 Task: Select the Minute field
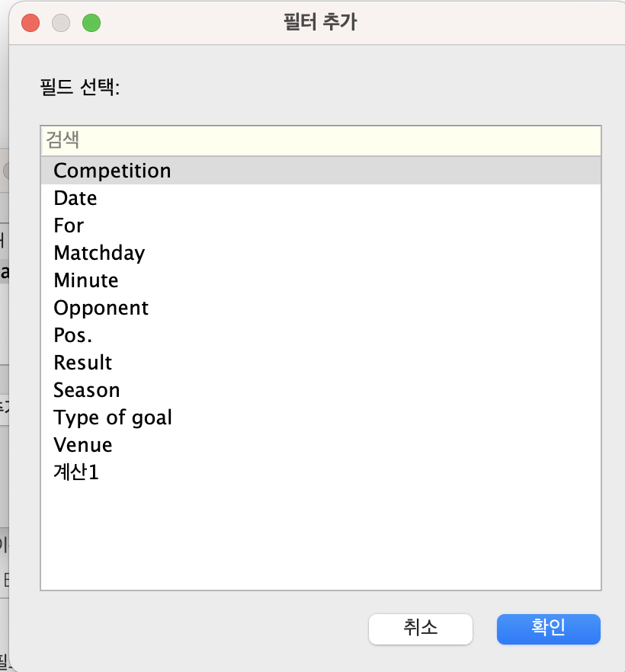pyautogui.click(x=86, y=280)
